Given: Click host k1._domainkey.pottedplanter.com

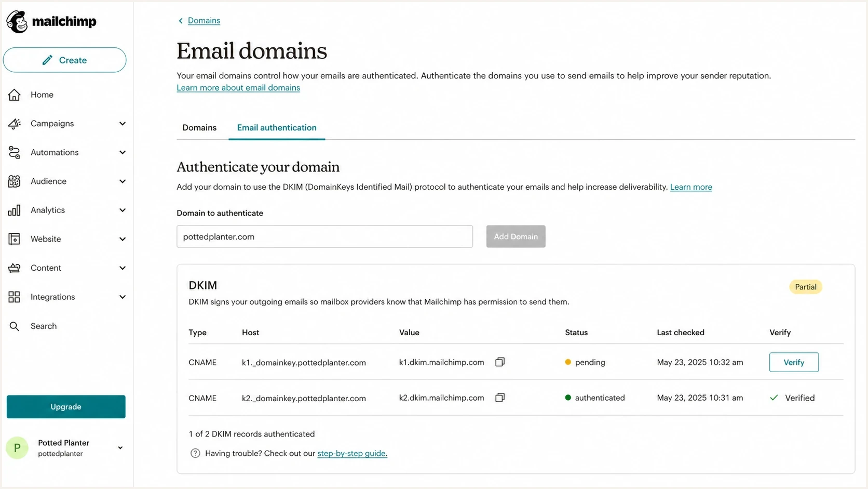Looking at the screenshot, I should [304, 363].
